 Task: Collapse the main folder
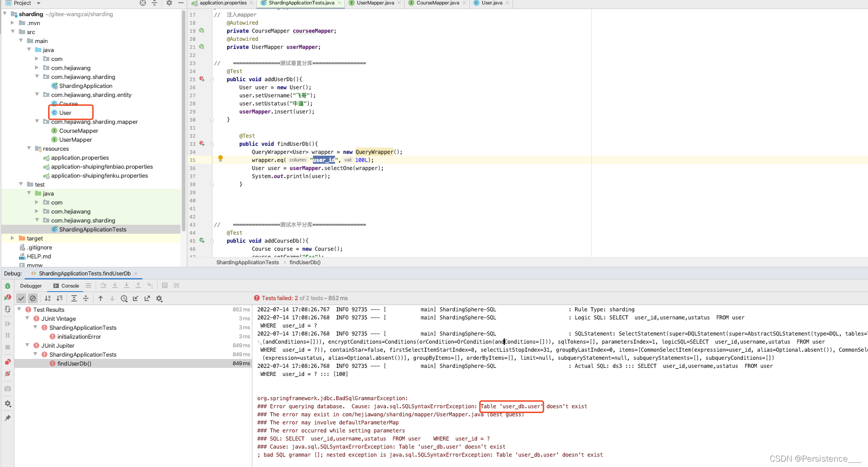[x=21, y=40]
